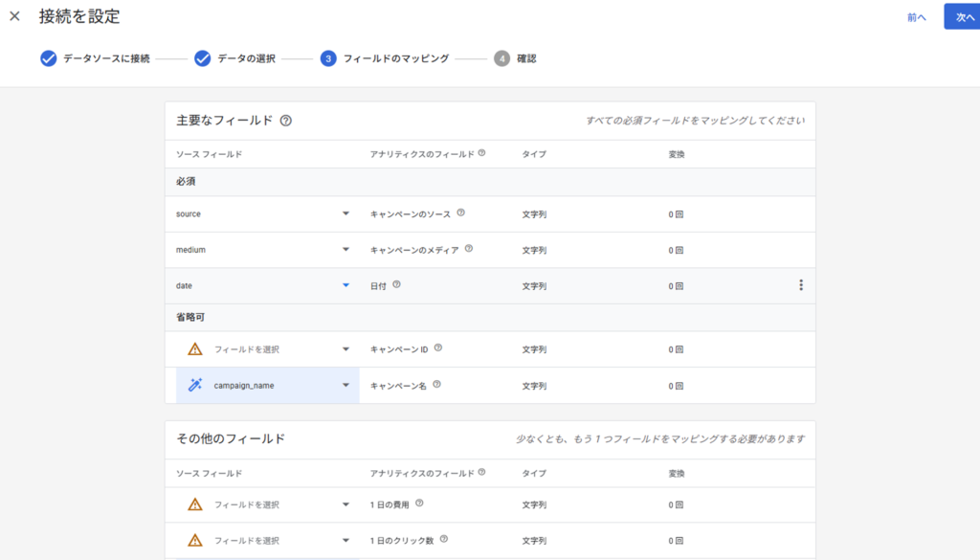Viewport: 980px width, 560px height.
Task: Click warning triangle in キャンペーン ID row
Action: tap(195, 349)
